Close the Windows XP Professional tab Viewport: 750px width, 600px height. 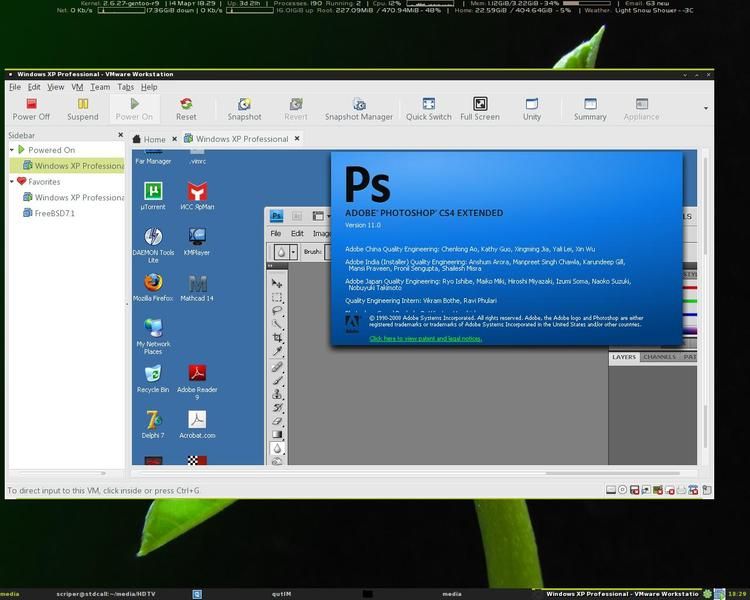[297, 138]
